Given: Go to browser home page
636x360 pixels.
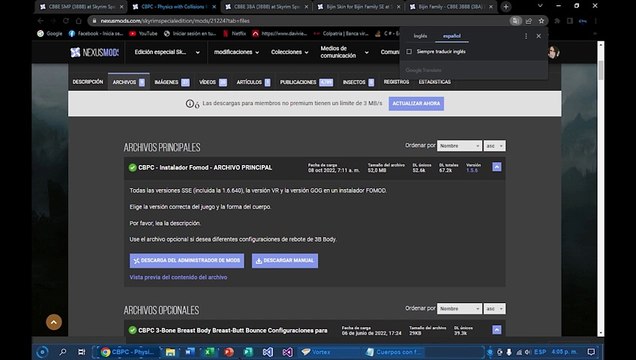Looking at the screenshot, I should coord(79,21).
